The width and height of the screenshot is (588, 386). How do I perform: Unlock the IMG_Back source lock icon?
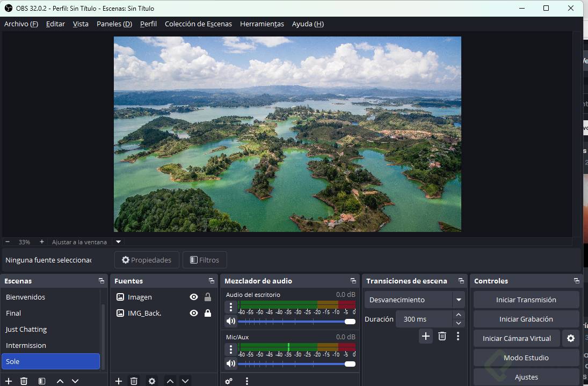pyautogui.click(x=208, y=313)
